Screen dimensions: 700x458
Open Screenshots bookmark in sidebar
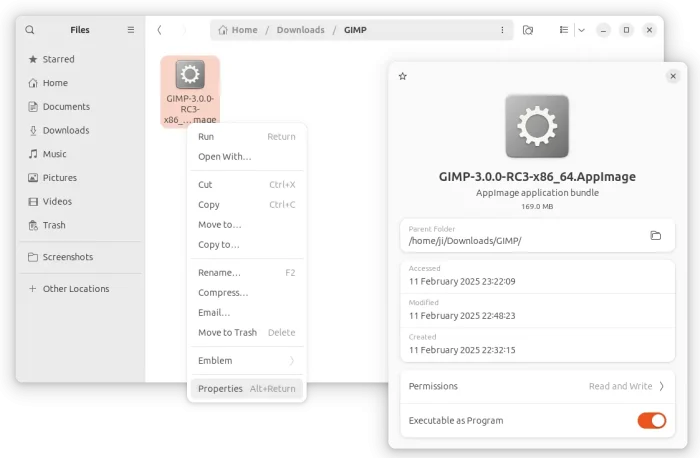(79, 257)
